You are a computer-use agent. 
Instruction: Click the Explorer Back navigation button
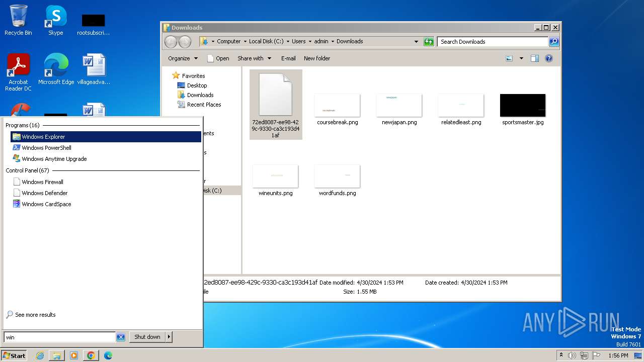(171, 42)
